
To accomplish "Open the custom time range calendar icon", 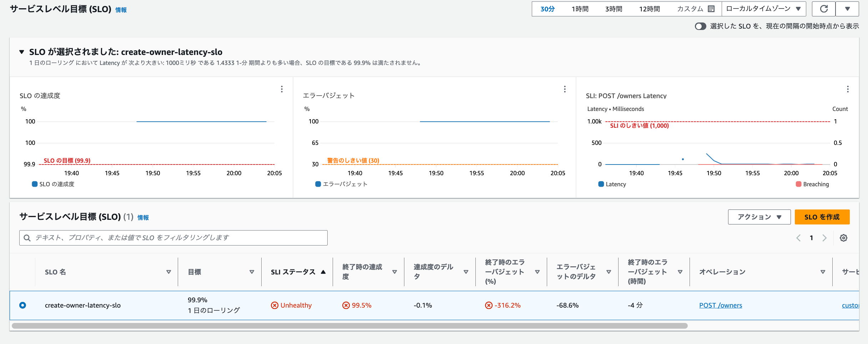I will [x=711, y=9].
